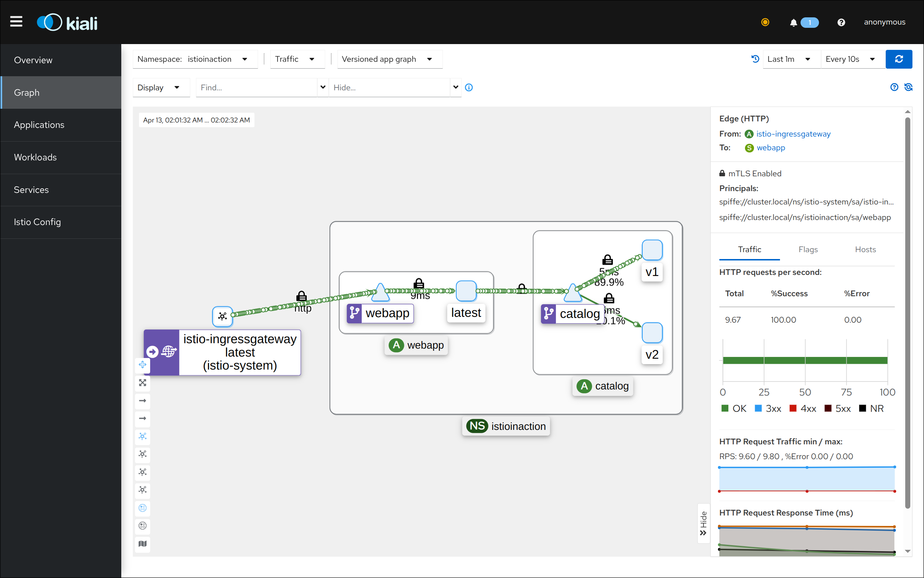
Task: Click the blue 3xx legend swatch
Action: 758,408
